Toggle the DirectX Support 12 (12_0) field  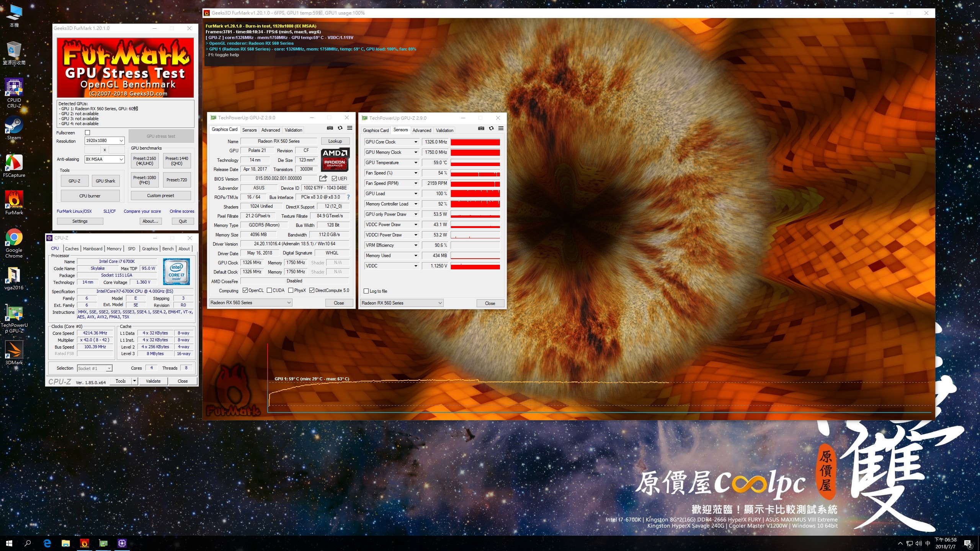[x=333, y=207]
